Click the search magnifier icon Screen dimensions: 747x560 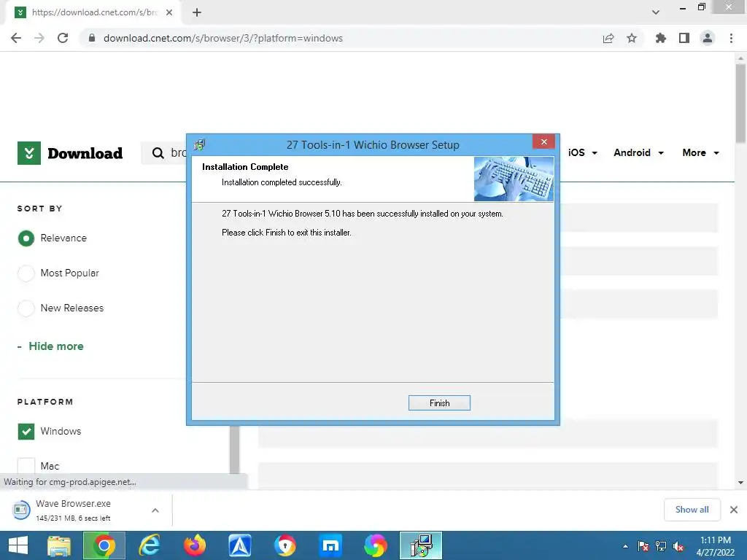tap(158, 153)
